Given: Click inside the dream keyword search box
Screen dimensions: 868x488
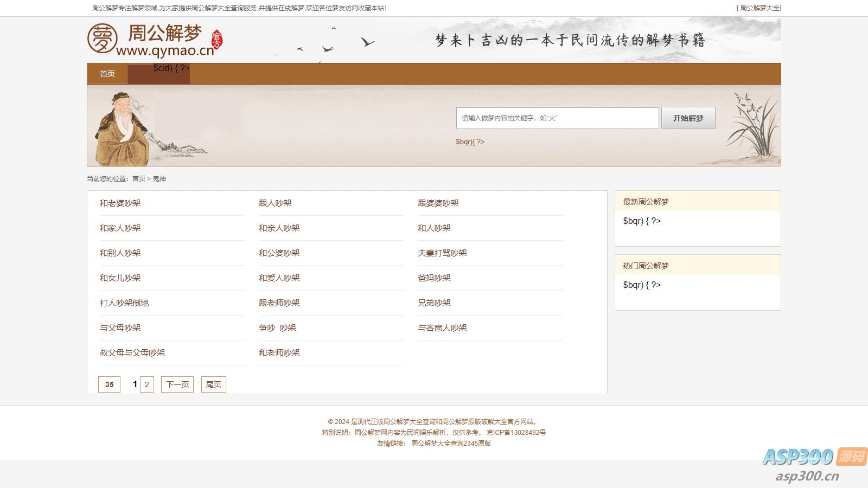Looking at the screenshot, I should [x=557, y=118].
